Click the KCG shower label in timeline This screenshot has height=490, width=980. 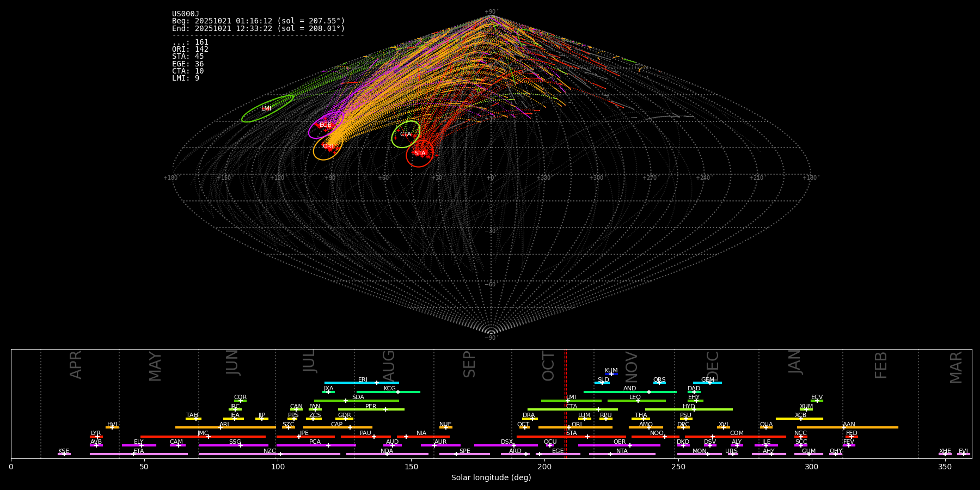390,389
